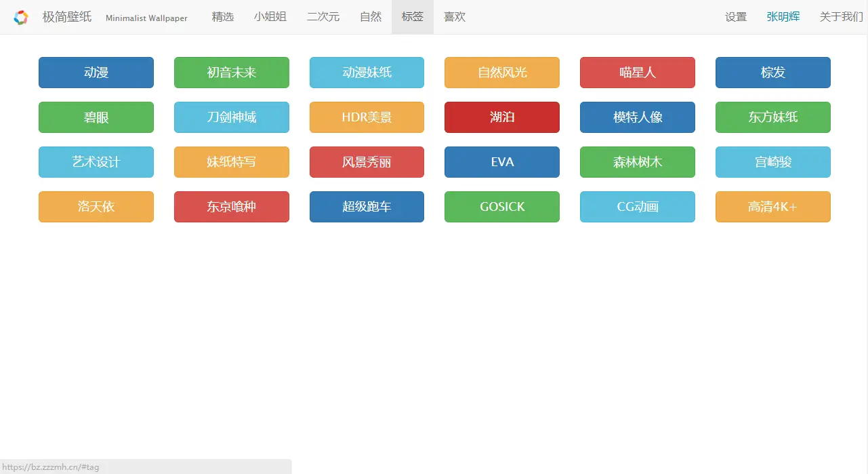Open the 极简壁纸 site title link
The height and width of the screenshot is (474, 868).
click(x=67, y=17)
